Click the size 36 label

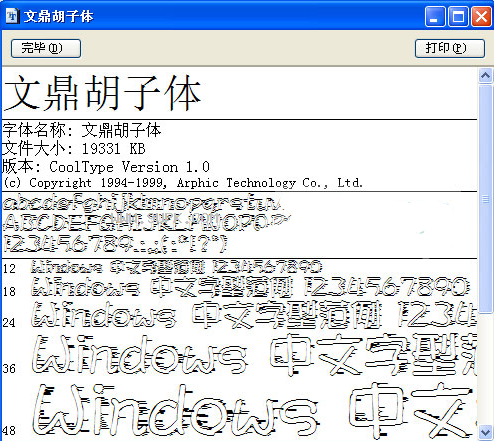pyautogui.click(x=9, y=369)
